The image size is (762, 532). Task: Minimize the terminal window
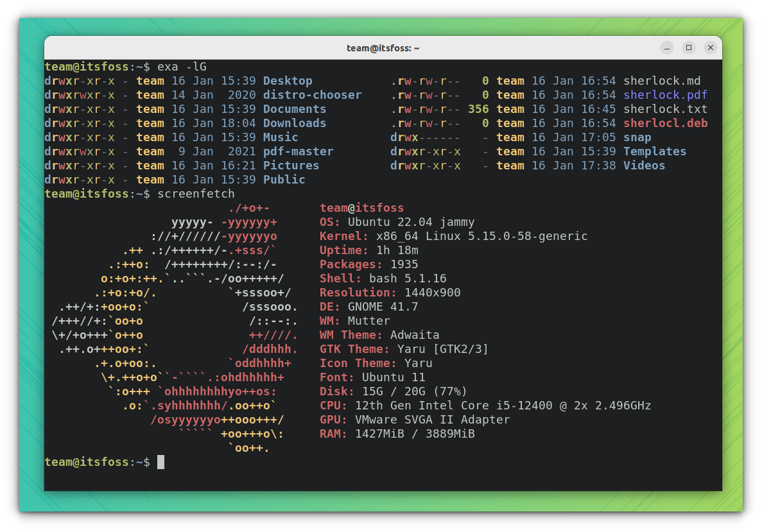pyautogui.click(x=666, y=47)
